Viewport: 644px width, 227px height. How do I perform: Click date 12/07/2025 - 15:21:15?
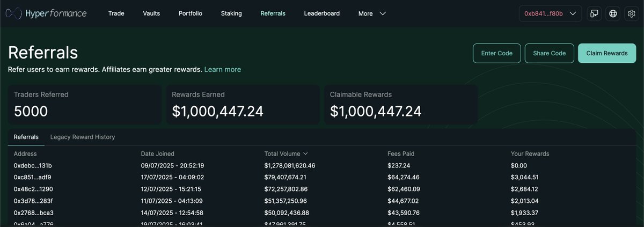pos(171,189)
